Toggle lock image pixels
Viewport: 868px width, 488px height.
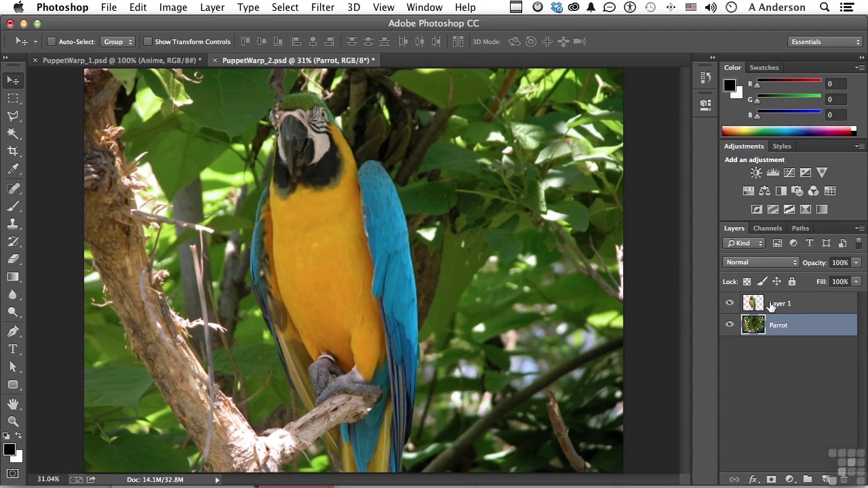coord(762,282)
